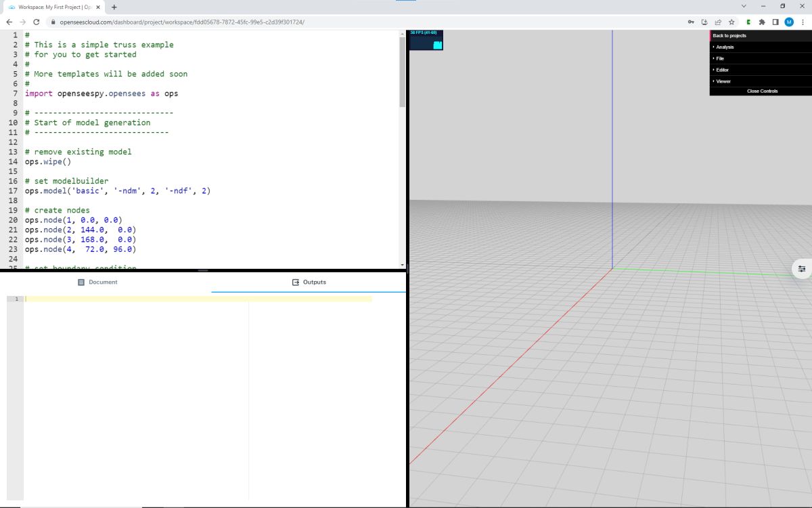Click the Document tab icon

81,282
